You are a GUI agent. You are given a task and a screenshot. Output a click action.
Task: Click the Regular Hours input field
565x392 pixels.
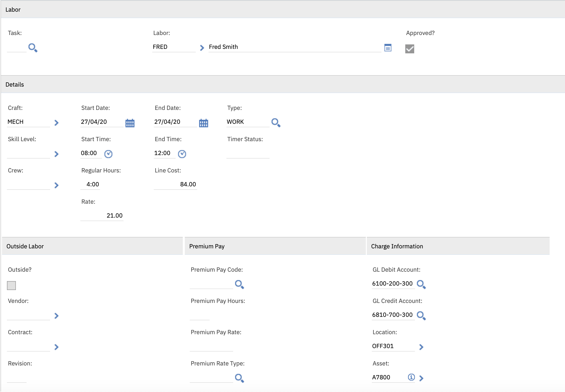[90, 184]
